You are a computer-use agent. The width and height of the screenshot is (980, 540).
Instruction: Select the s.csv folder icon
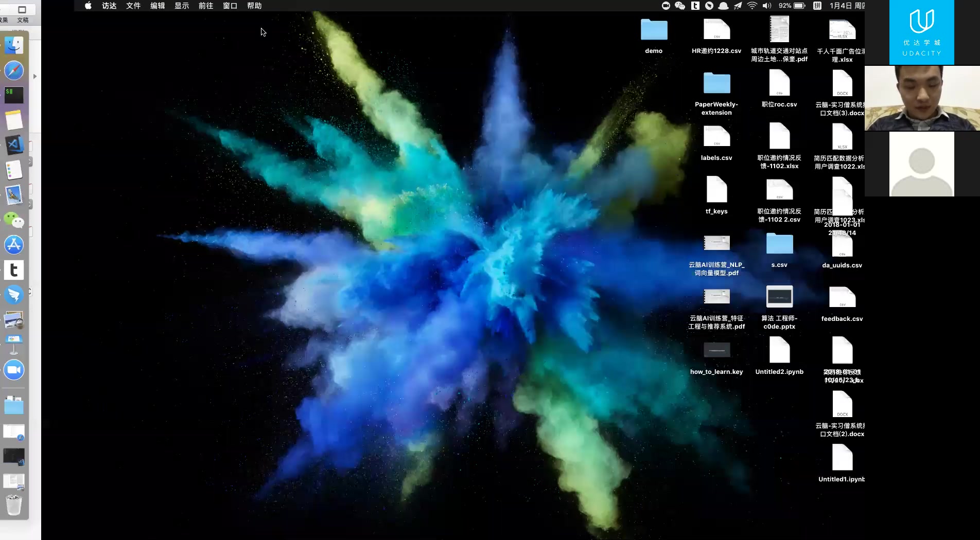point(779,244)
